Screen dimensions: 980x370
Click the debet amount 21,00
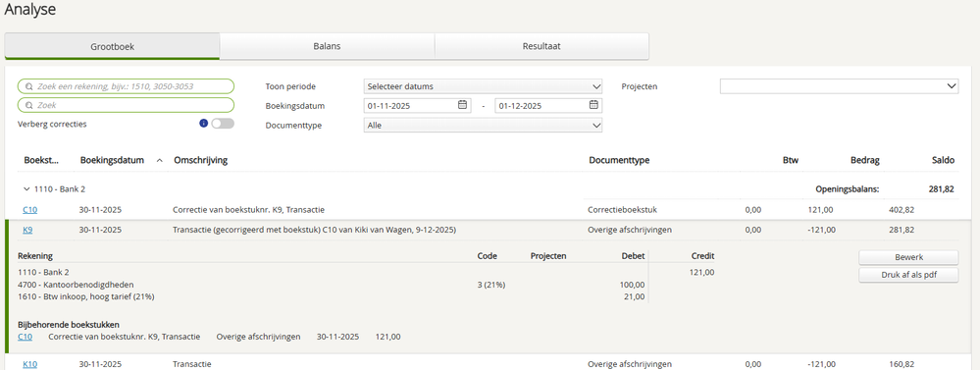[635, 296]
